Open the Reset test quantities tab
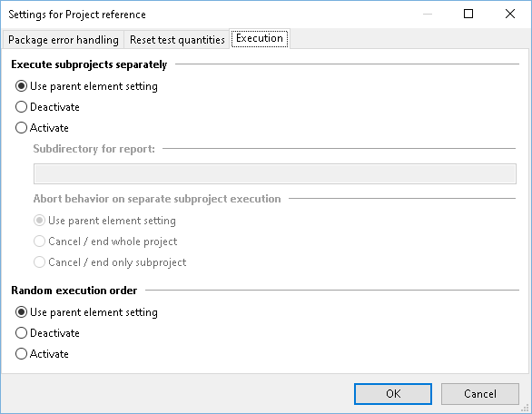532x414 pixels. (x=177, y=40)
